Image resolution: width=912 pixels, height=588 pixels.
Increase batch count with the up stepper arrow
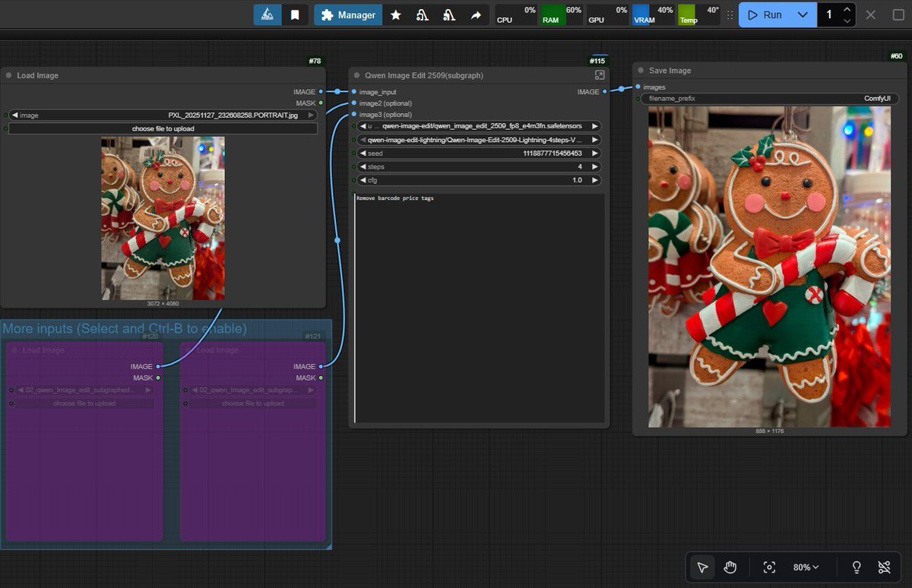coord(847,10)
